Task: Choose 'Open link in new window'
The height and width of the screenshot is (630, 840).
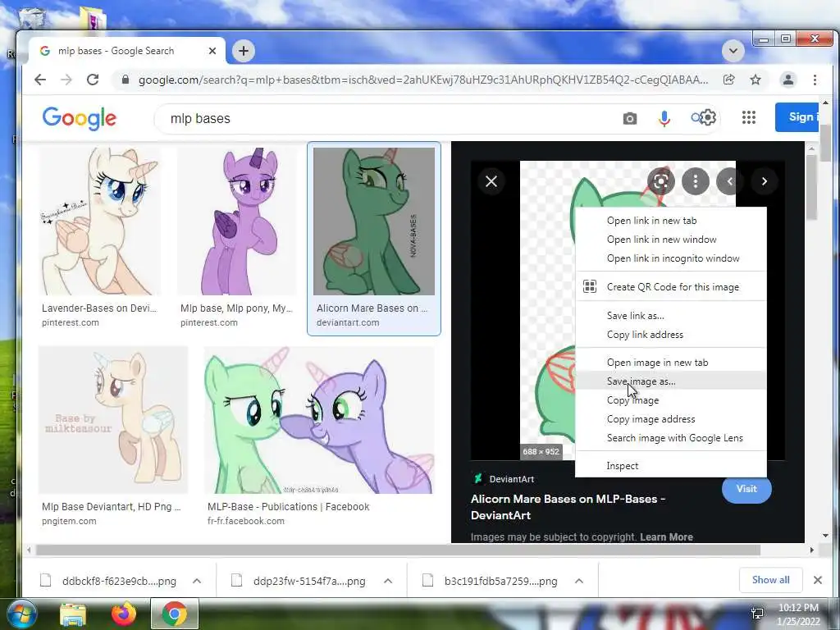Action: (671, 240)
